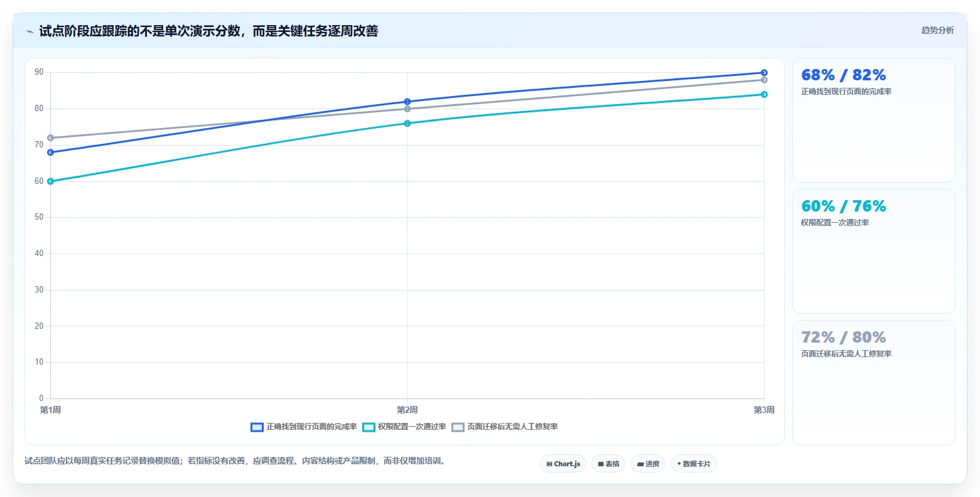Select the 进度 chip

648,464
